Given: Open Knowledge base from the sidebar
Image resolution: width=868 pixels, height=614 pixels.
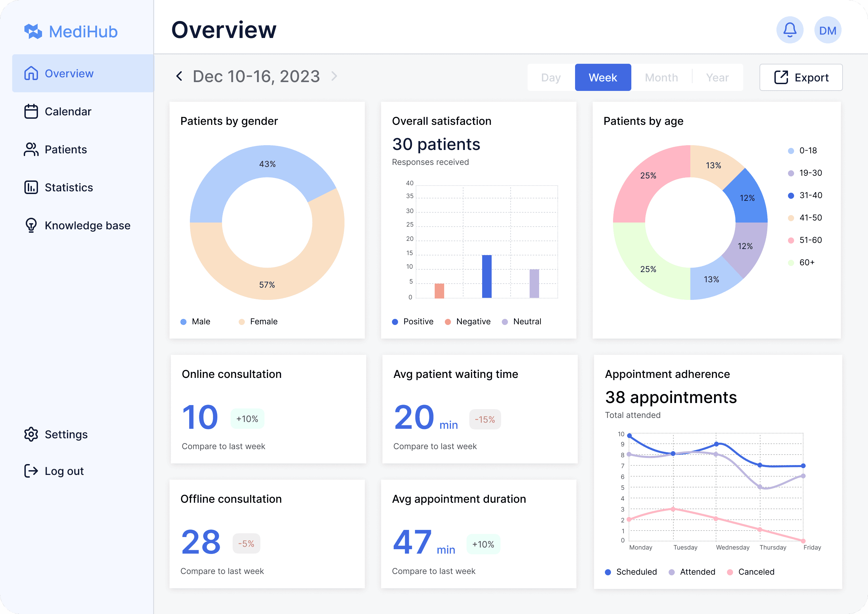Looking at the screenshot, I should 83,225.
